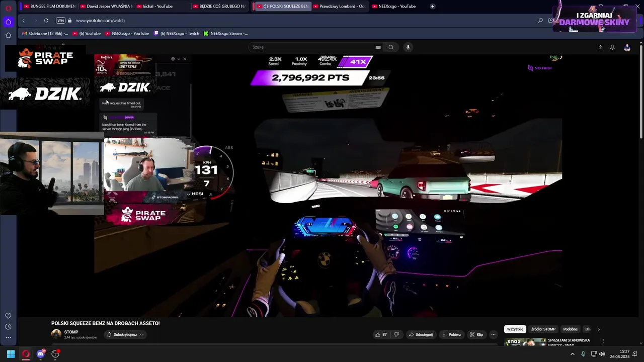
Task: Open NEEXcsgo - Twitch bookmark
Action: (177, 34)
